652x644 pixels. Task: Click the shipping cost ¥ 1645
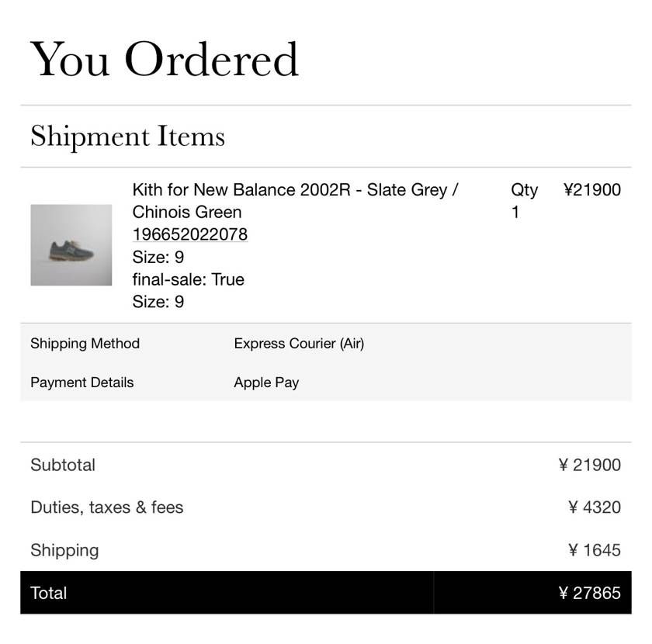click(595, 550)
